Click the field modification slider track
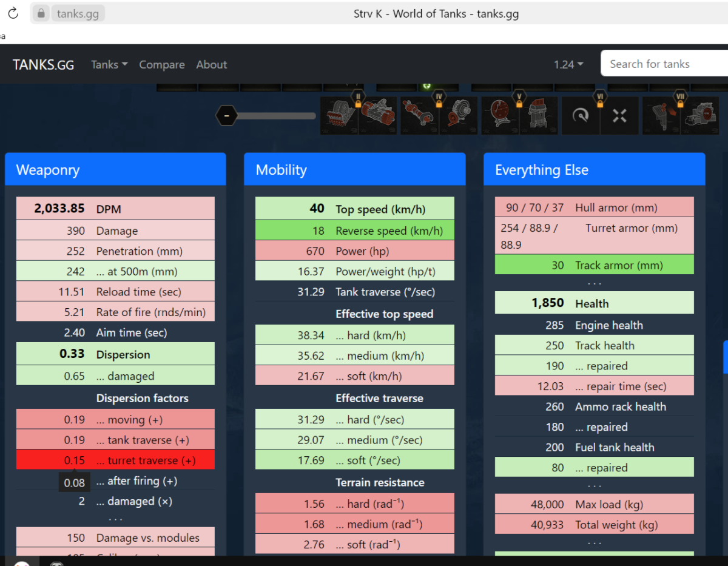Viewport: 728px width, 566px height. click(x=277, y=116)
